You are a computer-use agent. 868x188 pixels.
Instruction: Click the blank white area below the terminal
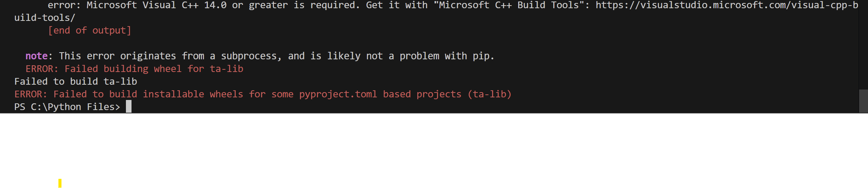click(x=434, y=151)
